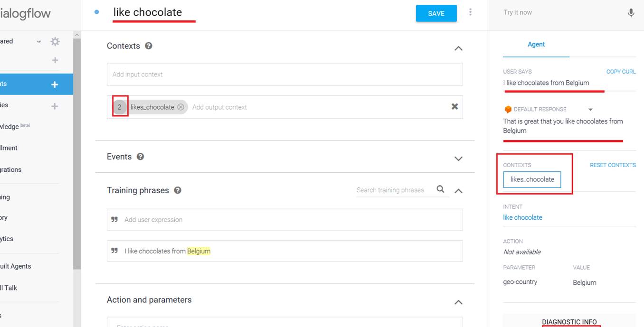Collapse the Training phrases section

coord(458,191)
